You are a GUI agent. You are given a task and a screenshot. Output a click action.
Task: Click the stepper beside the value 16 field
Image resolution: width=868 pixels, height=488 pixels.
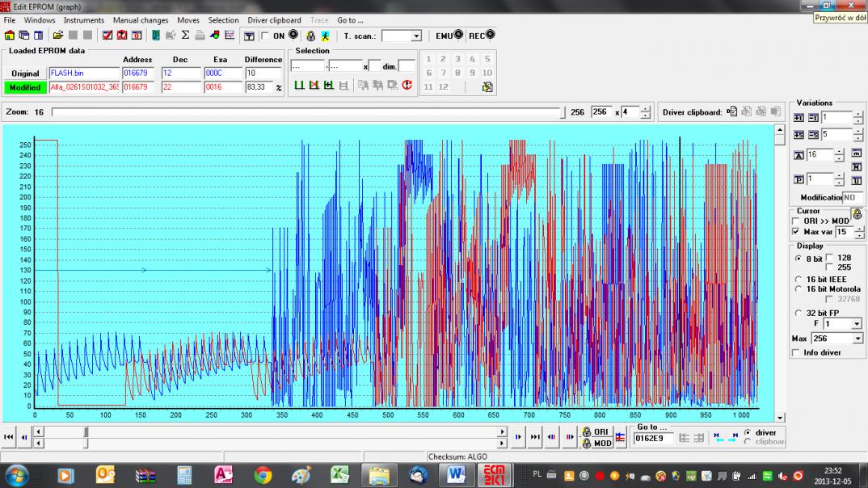[839, 155]
